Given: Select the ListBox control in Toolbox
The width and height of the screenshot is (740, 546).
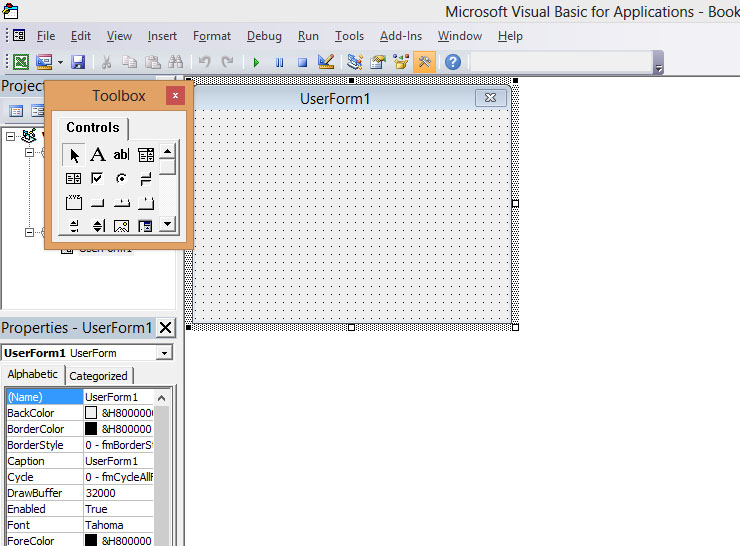Looking at the screenshot, I should (73, 178).
